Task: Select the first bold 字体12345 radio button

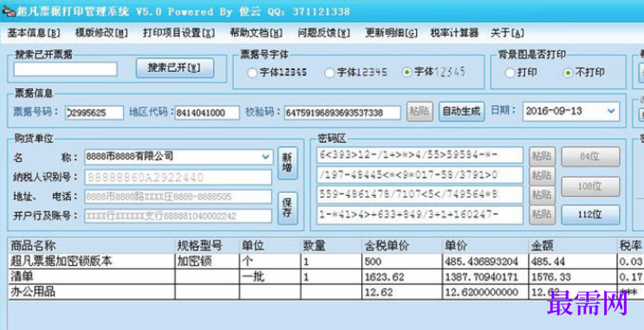Action: 251,73
